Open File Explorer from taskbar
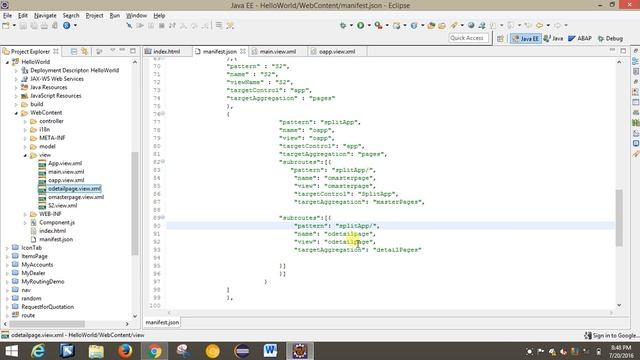This screenshot has height=360, width=640. point(96,351)
